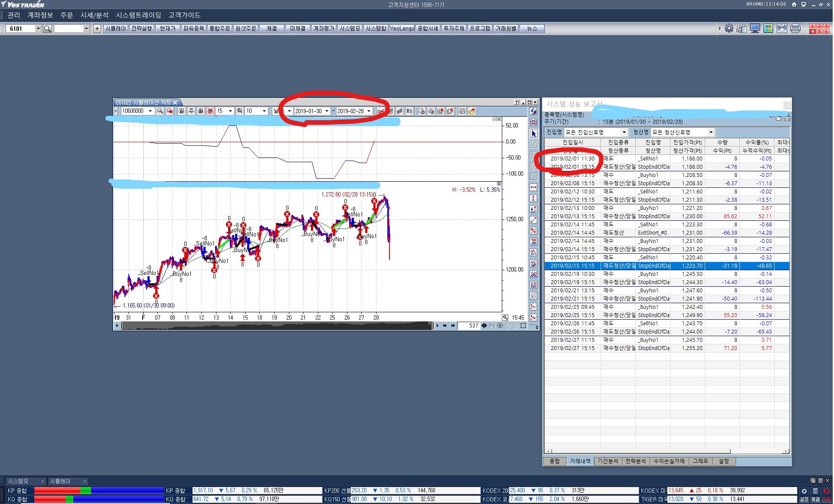Screen dimensions: 834x504
Task: Click the chart zoom magnifier beside the 10600000 code
Action: [x=160, y=111]
